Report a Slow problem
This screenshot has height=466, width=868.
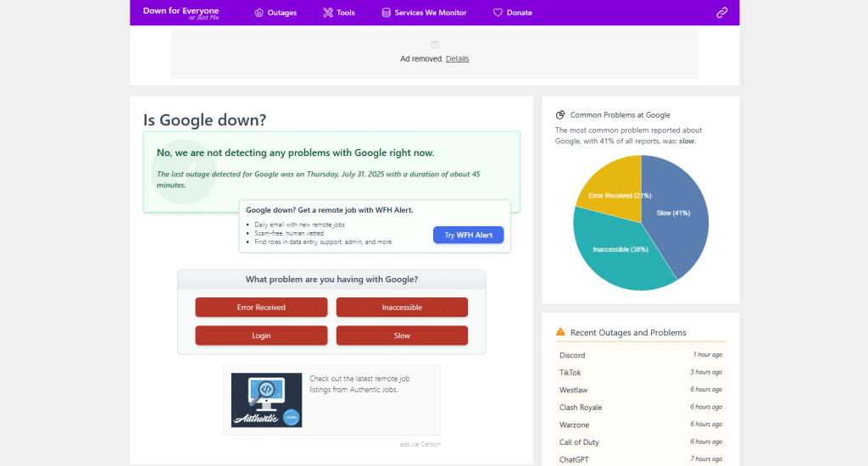pos(402,336)
